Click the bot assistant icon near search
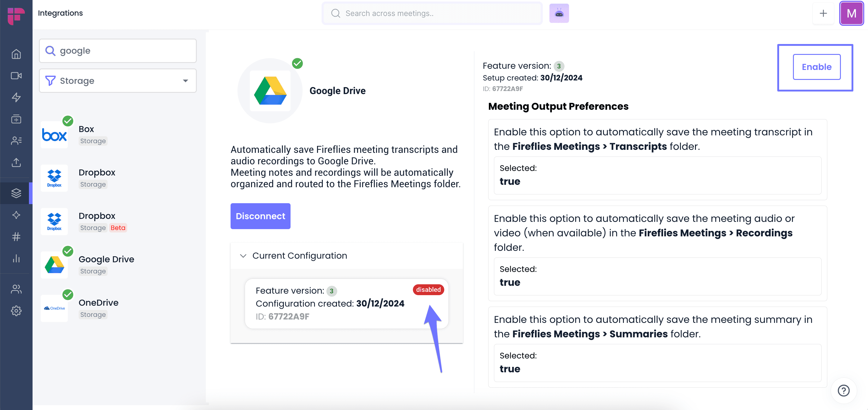 coord(559,13)
